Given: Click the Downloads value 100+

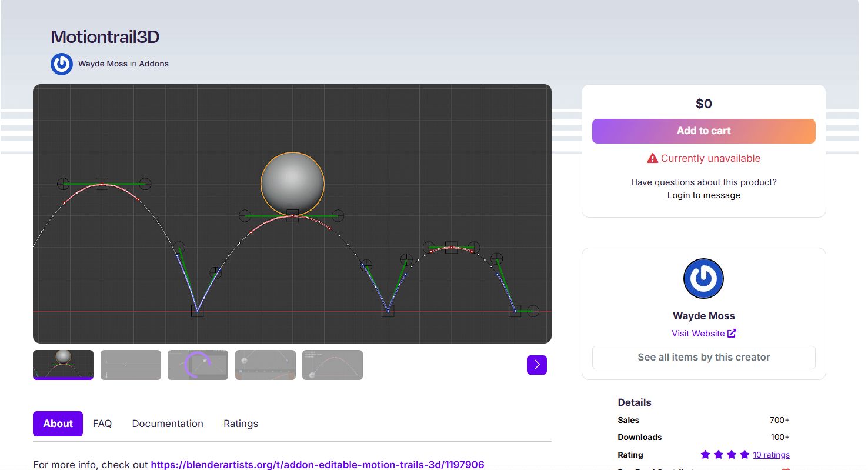Looking at the screenshot, I should pos(779,437).
